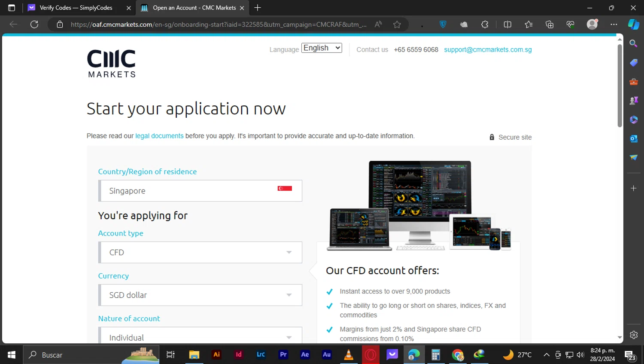Open Task View on the taskbar
This screenshot has height=364, width=644.
170,355
